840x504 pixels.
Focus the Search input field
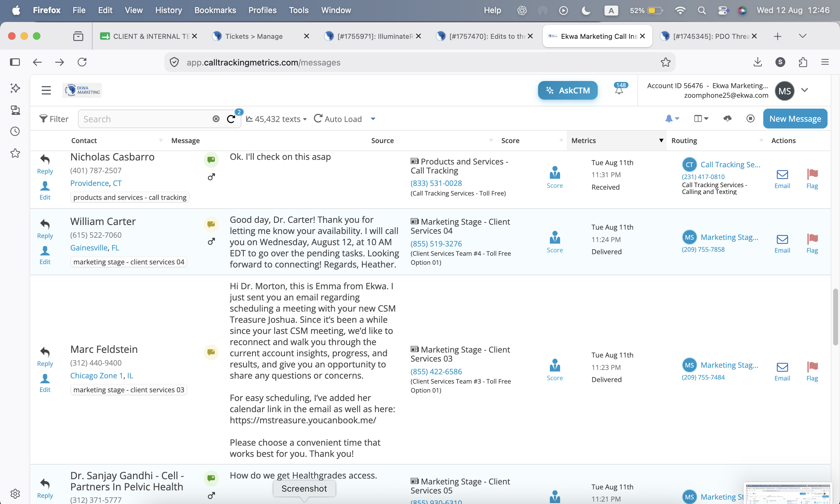pos(146,119)
